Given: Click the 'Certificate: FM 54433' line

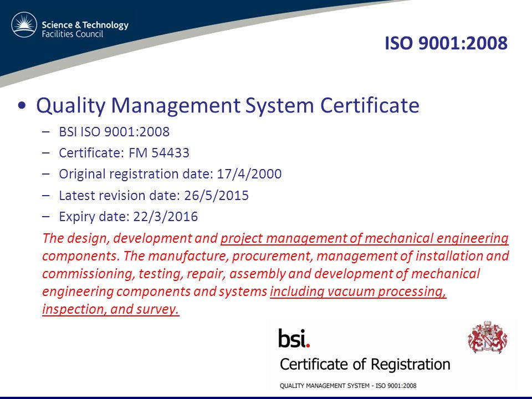Looking at the screenshot, I should pos(124,153).
